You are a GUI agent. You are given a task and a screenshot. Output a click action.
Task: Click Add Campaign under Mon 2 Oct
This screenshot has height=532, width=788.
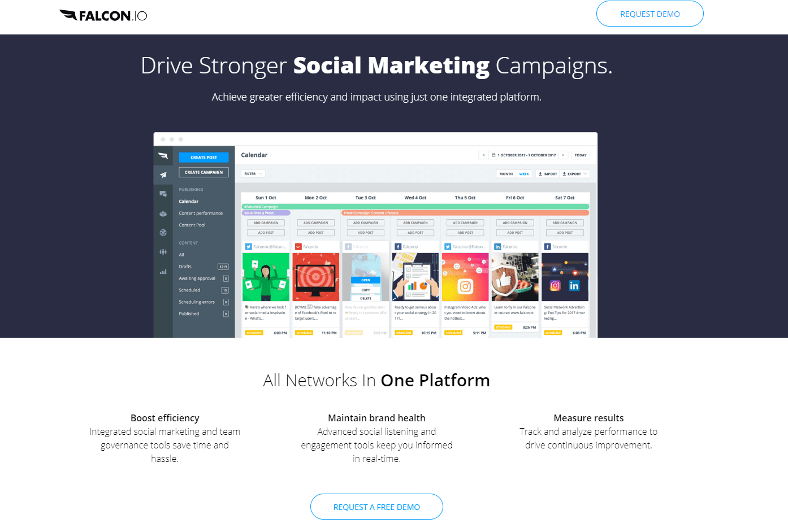pyautogui.click(x=315, y=223)
